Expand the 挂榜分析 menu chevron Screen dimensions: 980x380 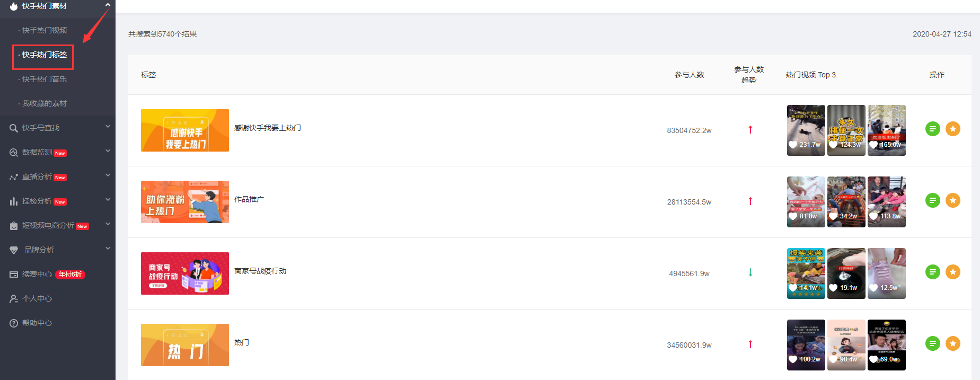pos(108,200)
